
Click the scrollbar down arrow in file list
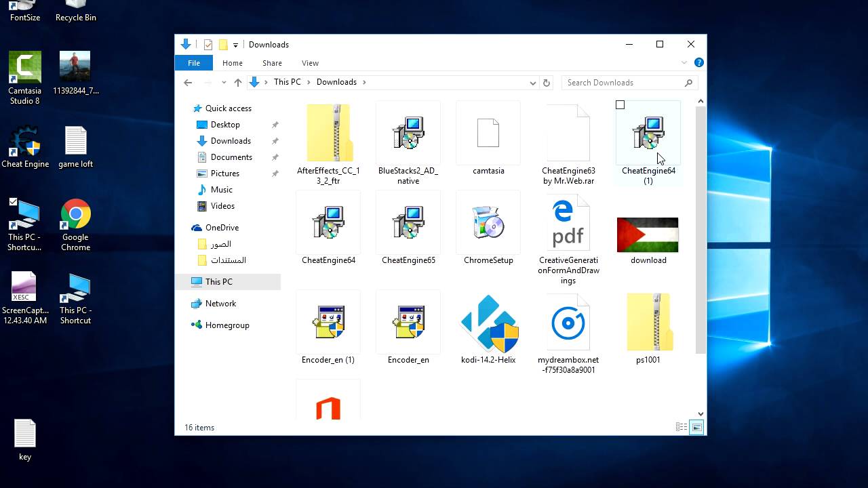coord(701,413)
